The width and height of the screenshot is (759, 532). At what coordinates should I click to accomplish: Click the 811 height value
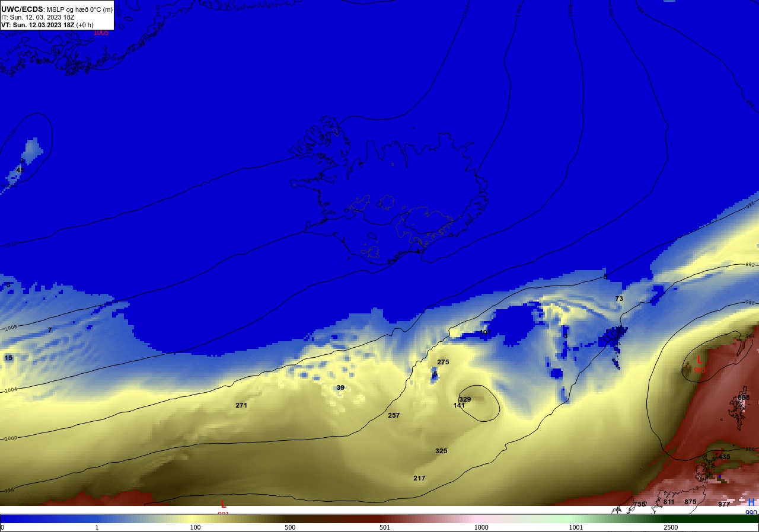pyautogui.click(x=669, y=502)
